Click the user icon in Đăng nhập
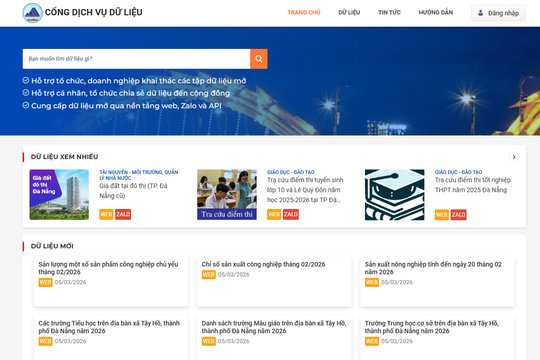This screenshot has height=360, width=540. 480,13
